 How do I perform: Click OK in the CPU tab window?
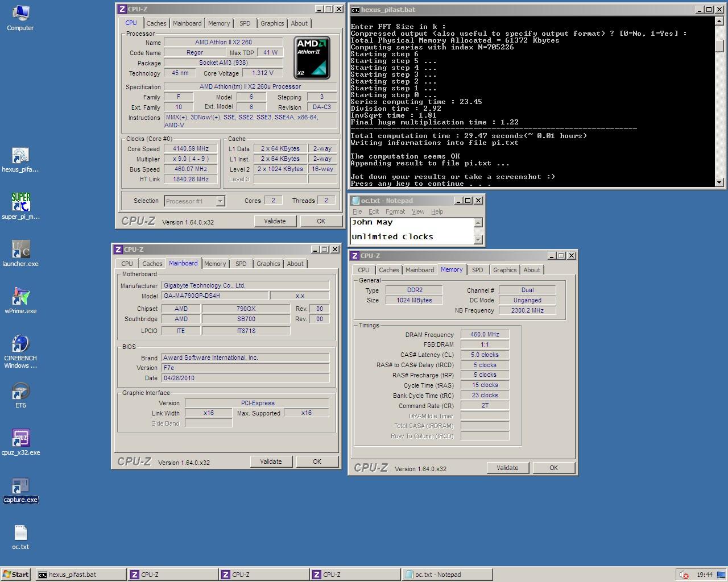321,221
